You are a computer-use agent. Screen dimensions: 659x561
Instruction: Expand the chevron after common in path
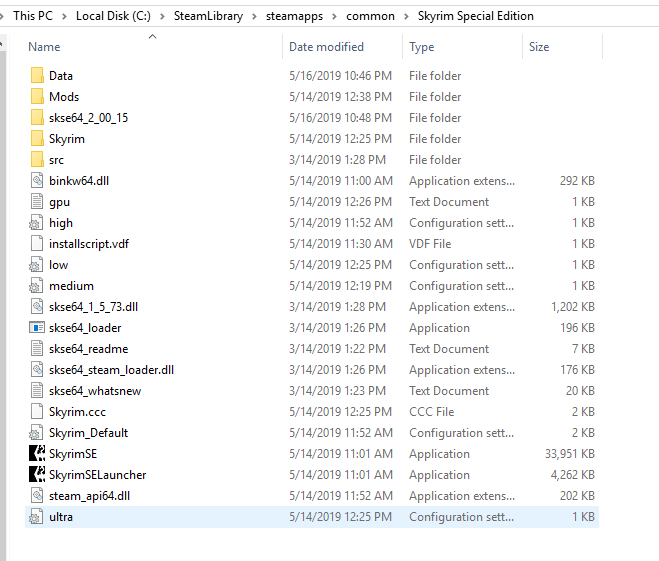406,16
